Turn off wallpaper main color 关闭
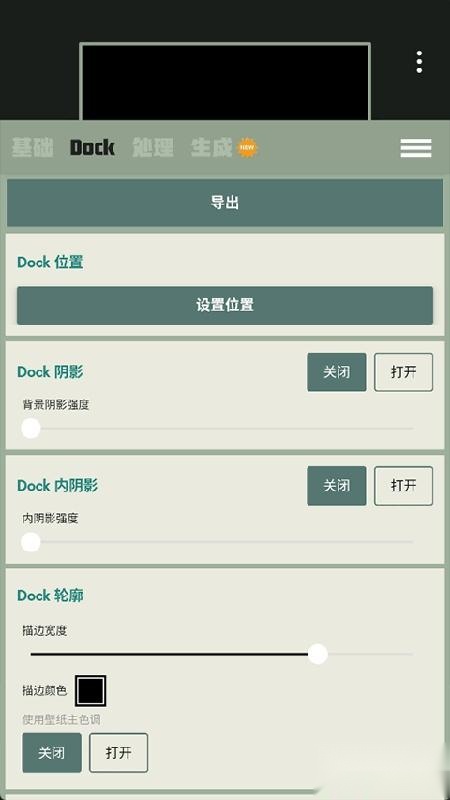The image size is (450, 800). [x=52, y=753]
